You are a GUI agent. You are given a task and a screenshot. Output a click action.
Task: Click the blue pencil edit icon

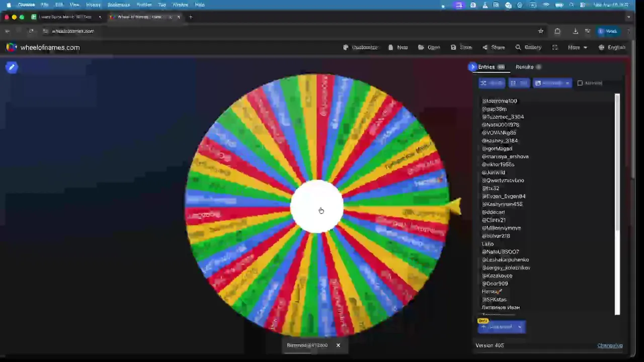pyautogui.click(x=12, y=67)
